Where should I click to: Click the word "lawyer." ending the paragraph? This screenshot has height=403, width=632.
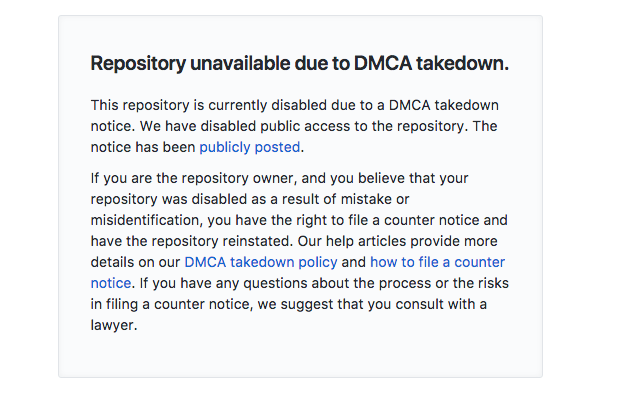pyautogui.click(x=113, y=325)
